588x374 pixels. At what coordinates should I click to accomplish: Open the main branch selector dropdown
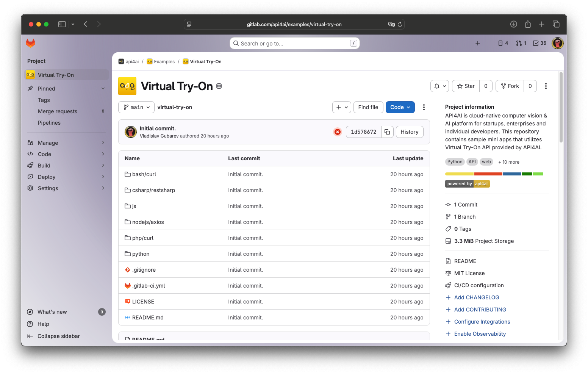tap(136, 107)
